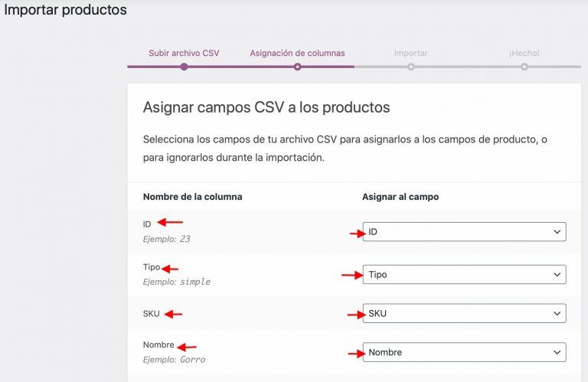This screenshot has width=588, height=382.
Task: Select the Importar step label
Action: [x=410, y=54]
